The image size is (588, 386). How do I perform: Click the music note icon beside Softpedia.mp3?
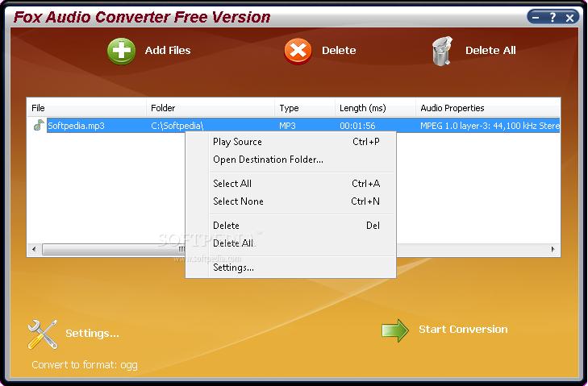click(x=38, y=125)
